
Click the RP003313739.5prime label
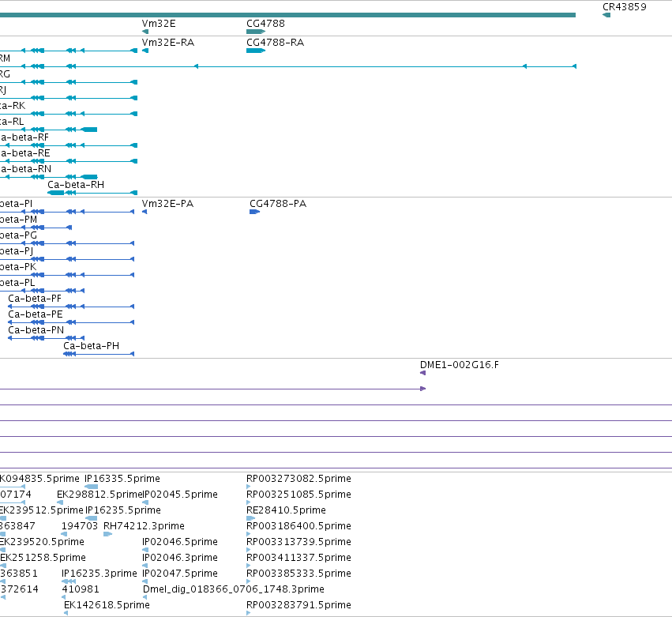coord(298,542)
